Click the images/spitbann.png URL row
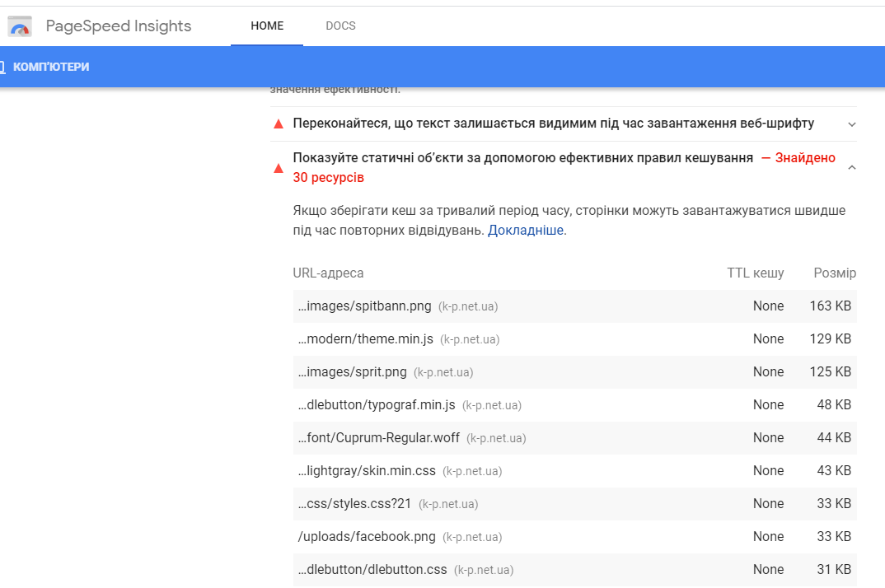The image size is (885, 588). coord(364,306)
